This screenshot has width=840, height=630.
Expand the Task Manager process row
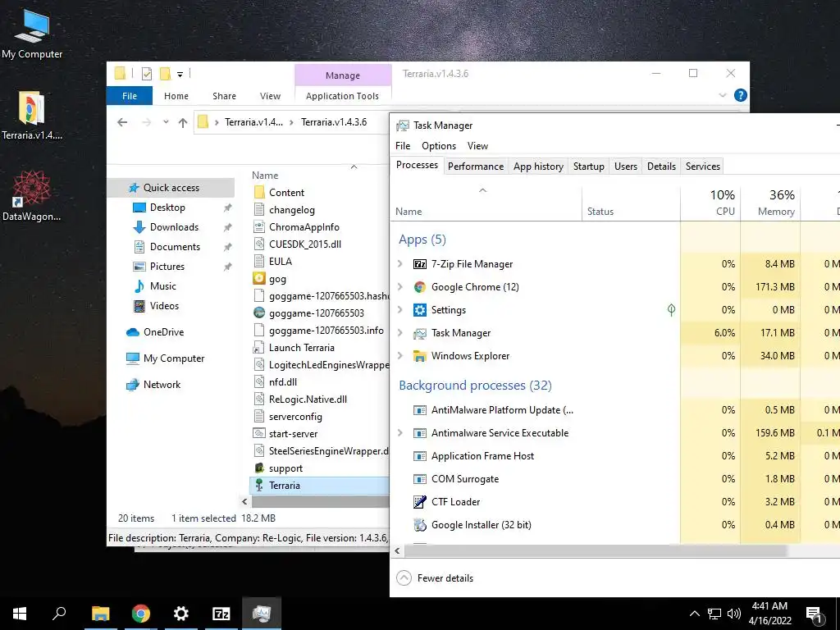pyautogui.click(x=399, y=333)
